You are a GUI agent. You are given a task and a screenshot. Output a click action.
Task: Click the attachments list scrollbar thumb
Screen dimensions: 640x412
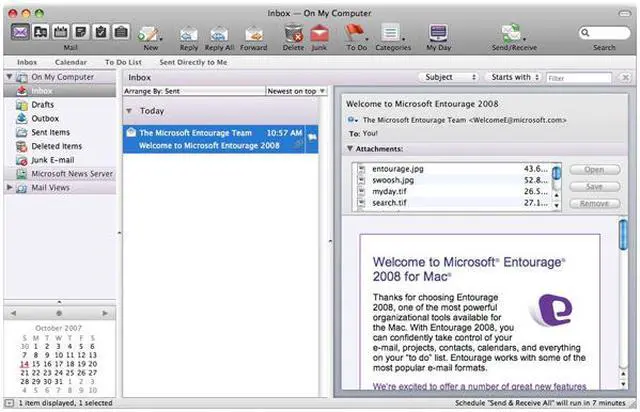(x=556, y=173)
